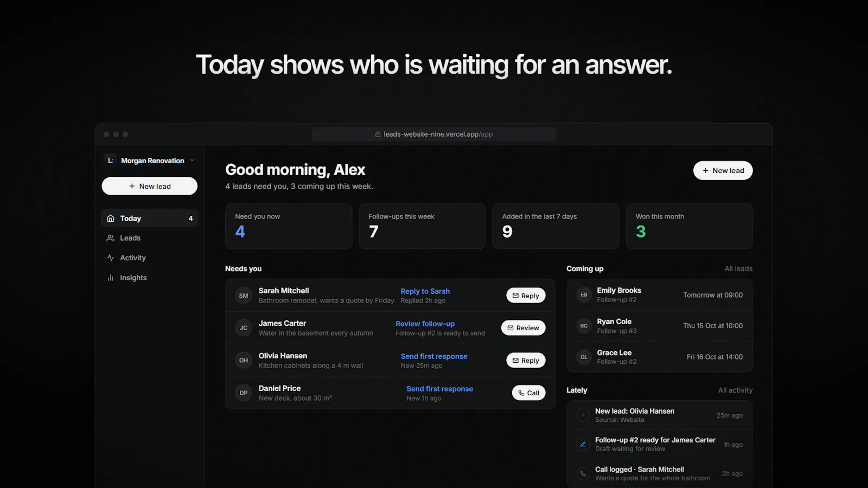Click the DP avatar for Daniel Price
This screenshot has width=868, height=488.
[244, 393]
